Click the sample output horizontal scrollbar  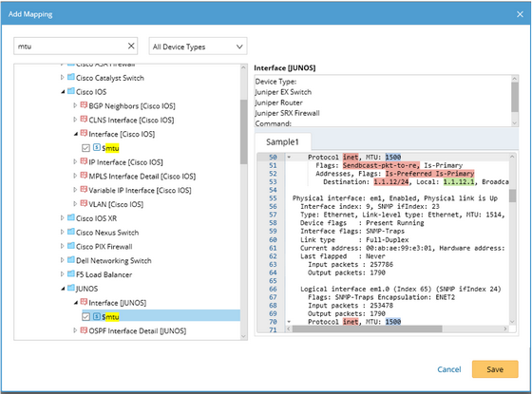(x=368, y=328)
